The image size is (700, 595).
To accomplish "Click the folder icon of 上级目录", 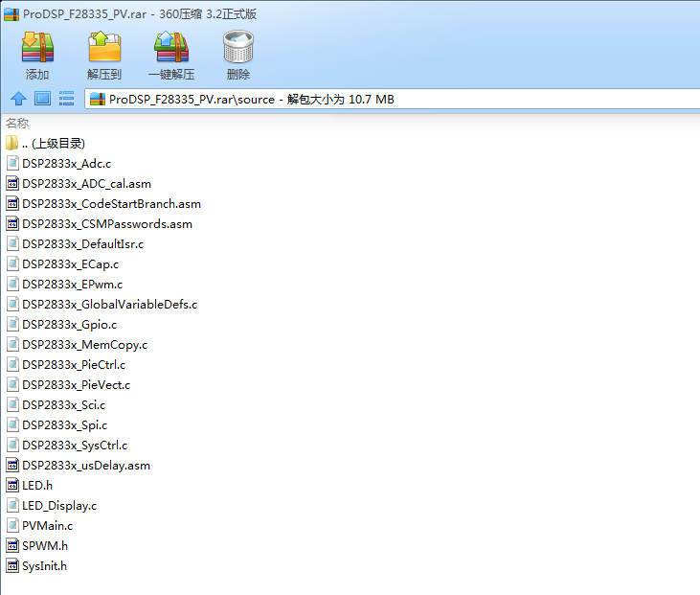I will 12,143.
